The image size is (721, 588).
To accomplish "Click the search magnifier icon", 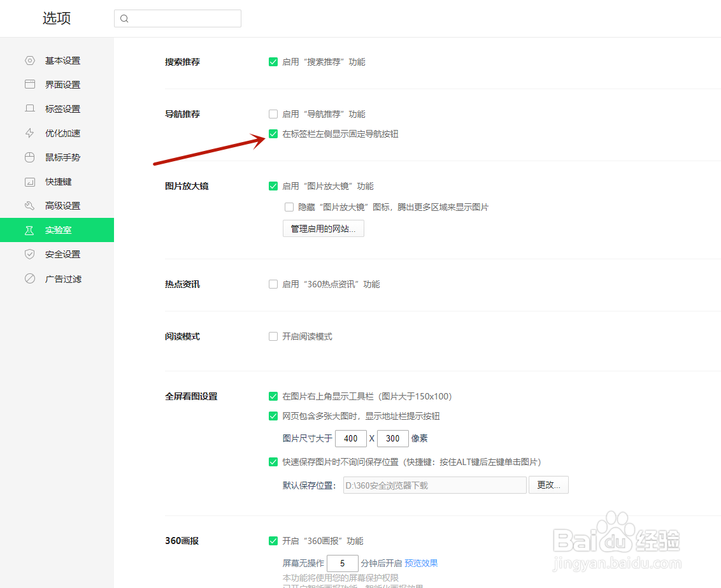I will 124,18.
